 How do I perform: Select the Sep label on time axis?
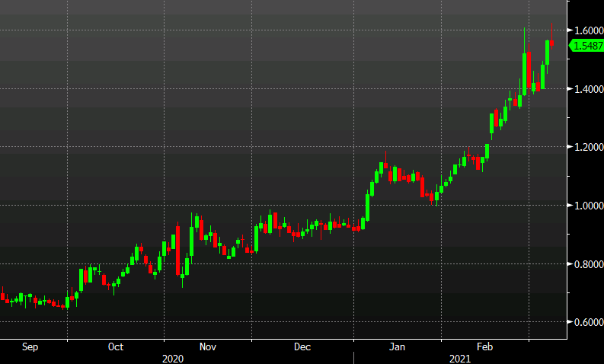(30, 346)
